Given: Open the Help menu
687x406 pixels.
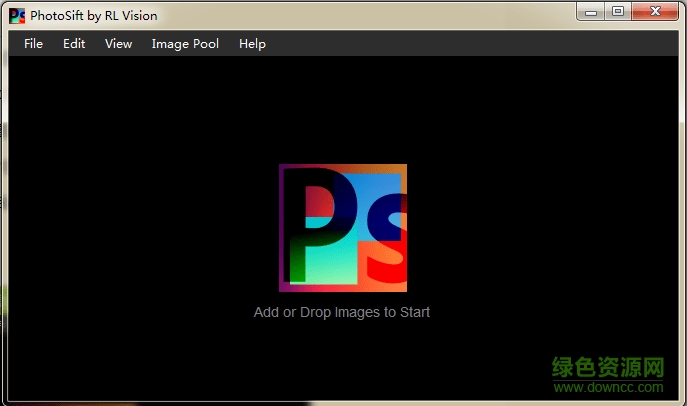Looking at the screenshot, I should (x=252, y=44).
